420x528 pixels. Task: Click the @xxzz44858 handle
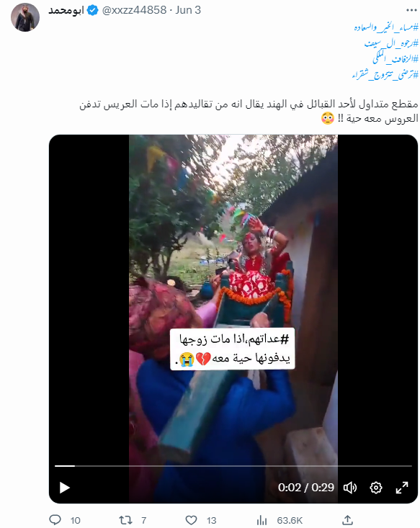(x=134, y=10)
